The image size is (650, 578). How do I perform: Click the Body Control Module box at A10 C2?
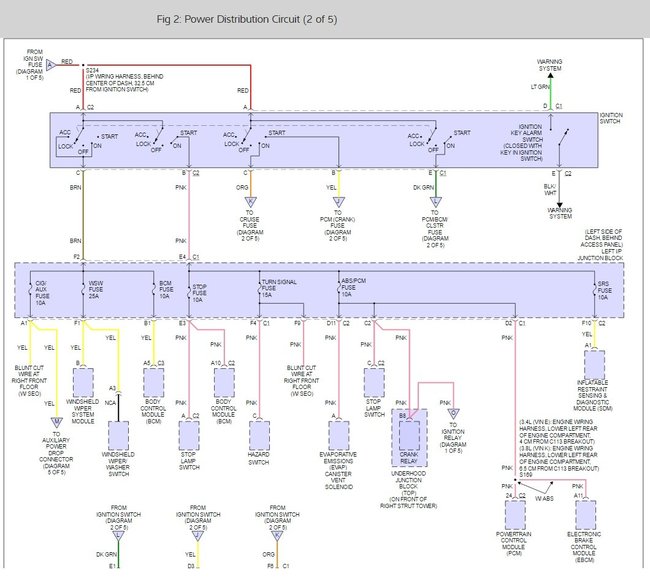pos(224,382)
